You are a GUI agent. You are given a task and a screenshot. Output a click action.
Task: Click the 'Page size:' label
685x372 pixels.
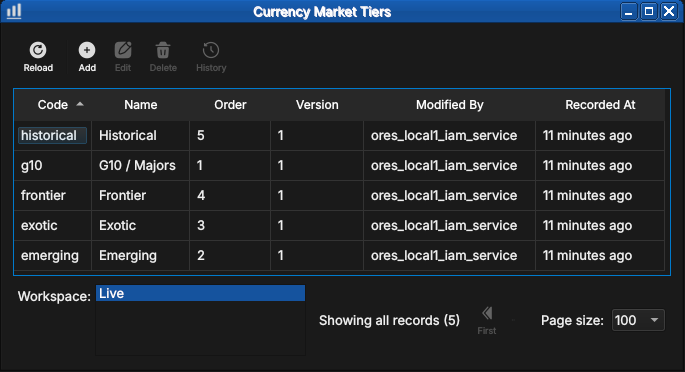572,320
